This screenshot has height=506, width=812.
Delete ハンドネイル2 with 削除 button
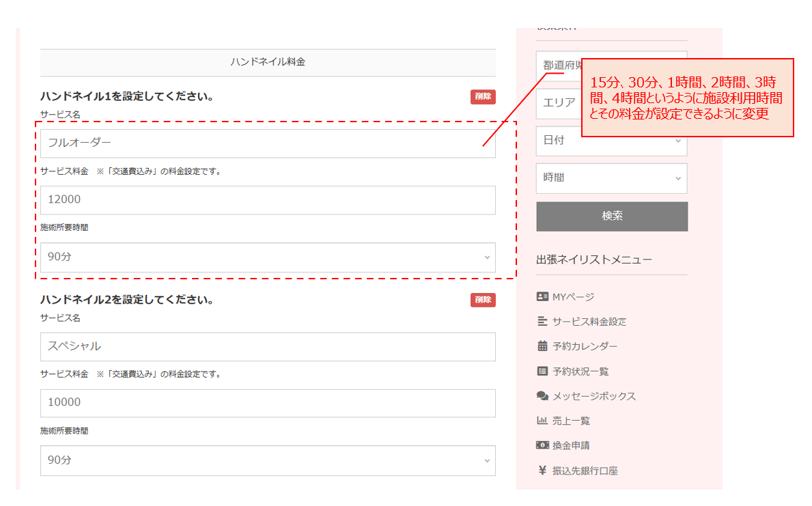click(x=483, y=300)
